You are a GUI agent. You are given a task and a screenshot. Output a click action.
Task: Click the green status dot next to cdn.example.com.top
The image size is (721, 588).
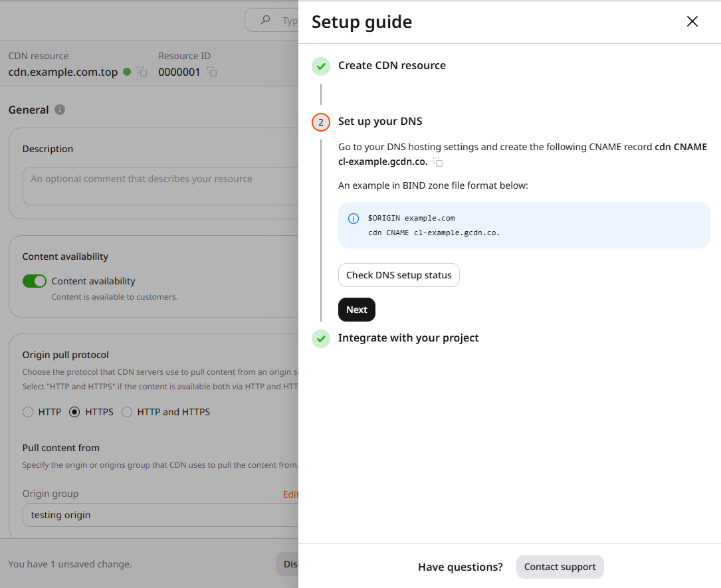(128, 72)
